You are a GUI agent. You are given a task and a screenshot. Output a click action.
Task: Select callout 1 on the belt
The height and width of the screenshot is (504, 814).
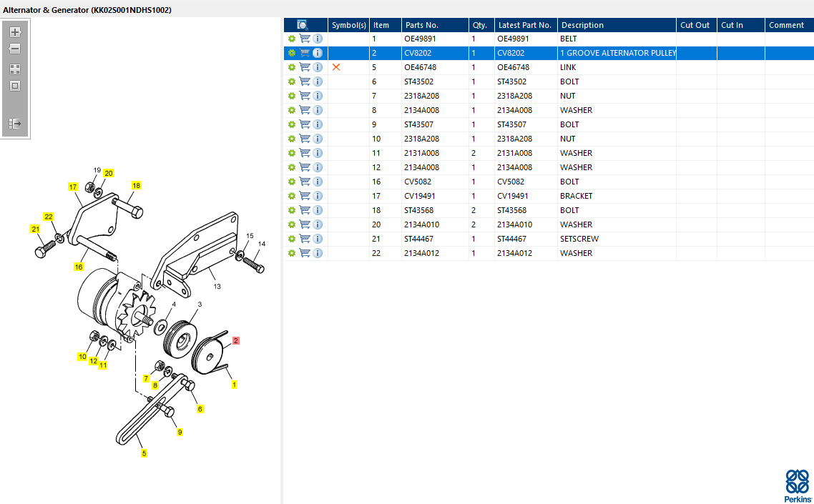click(234, 385)
